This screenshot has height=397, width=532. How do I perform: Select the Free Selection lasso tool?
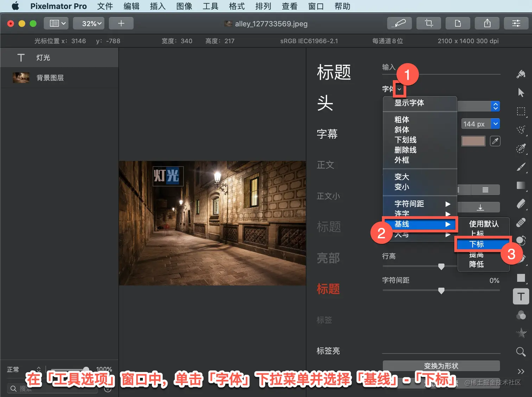(x=521, y=130)
